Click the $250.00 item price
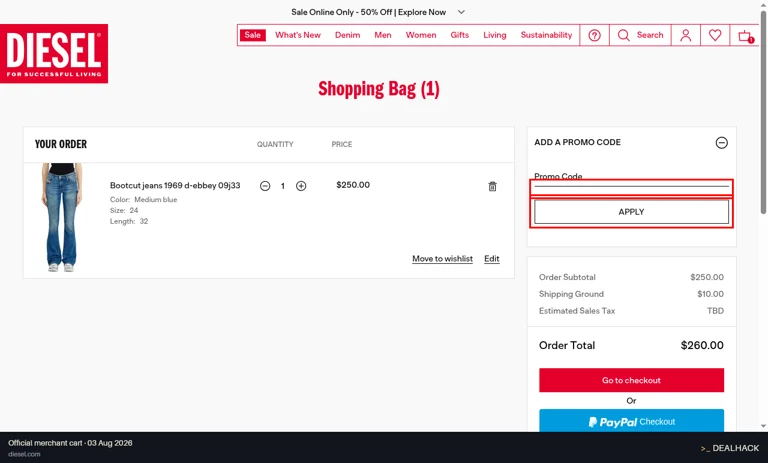 (353, 185)
